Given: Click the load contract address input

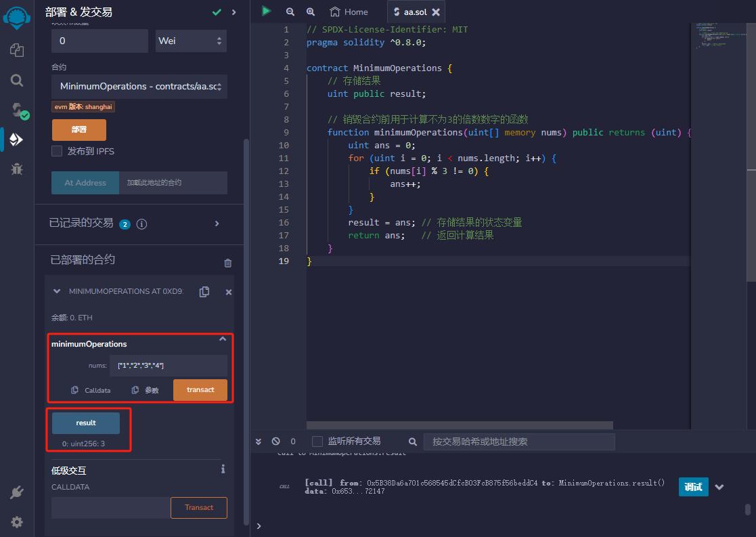Looking at the screenshot, I should [173, 183].
